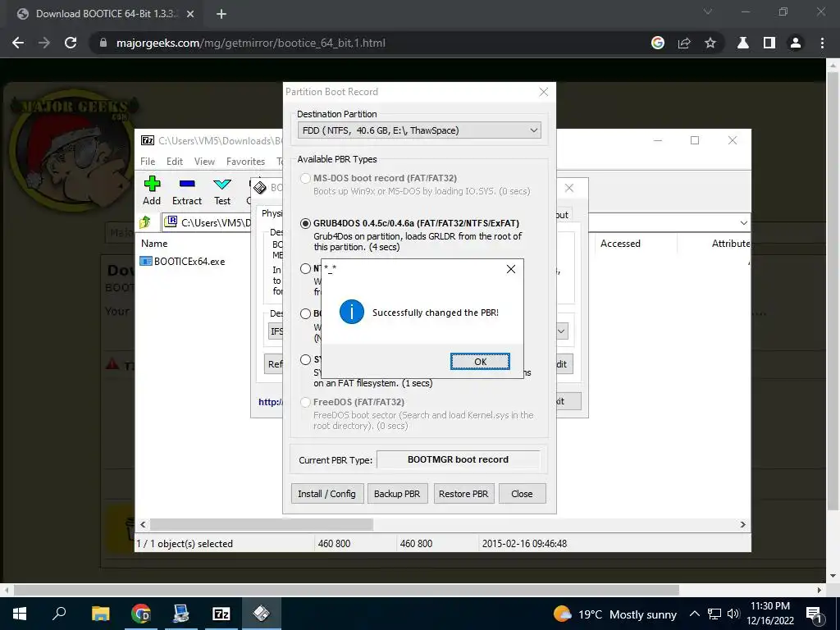The height and width of the screenshot is (630, 840).
Task: Open a new browser tab
Action: click(221, 15)
